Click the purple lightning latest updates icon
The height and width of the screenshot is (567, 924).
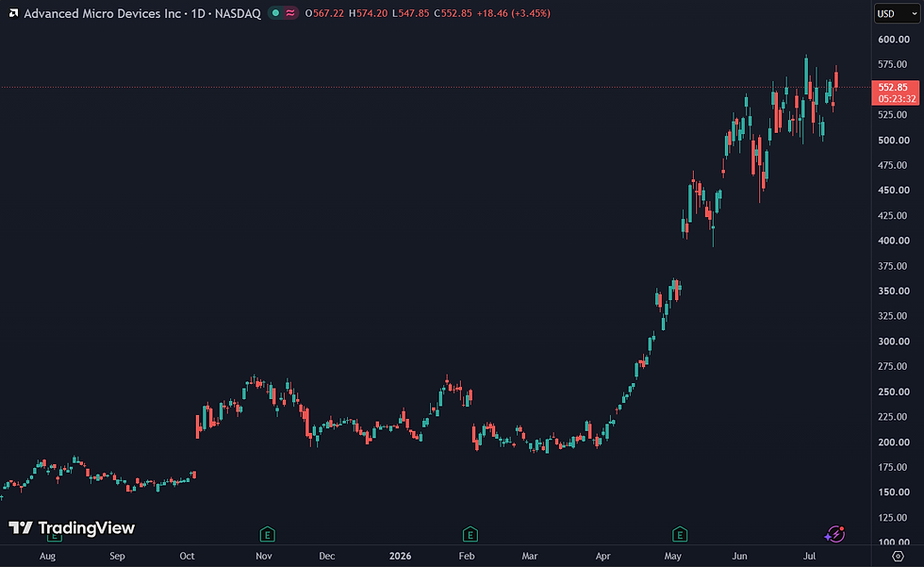(834, 534)
